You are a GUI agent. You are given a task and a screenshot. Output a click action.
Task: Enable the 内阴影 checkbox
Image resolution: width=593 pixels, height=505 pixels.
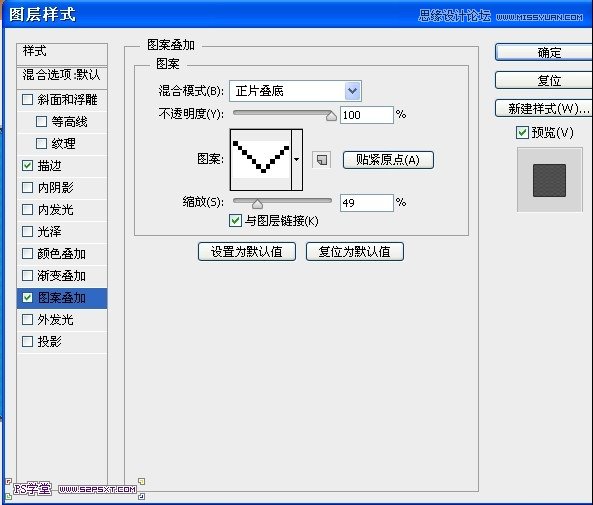tap(28, 188)
